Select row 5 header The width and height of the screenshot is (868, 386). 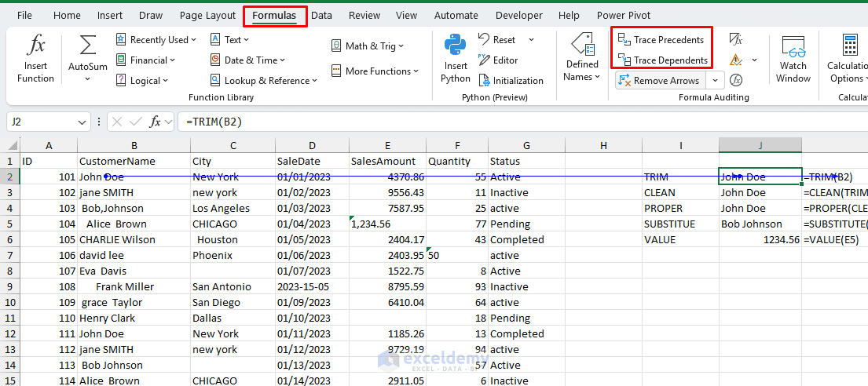(10, 224)
